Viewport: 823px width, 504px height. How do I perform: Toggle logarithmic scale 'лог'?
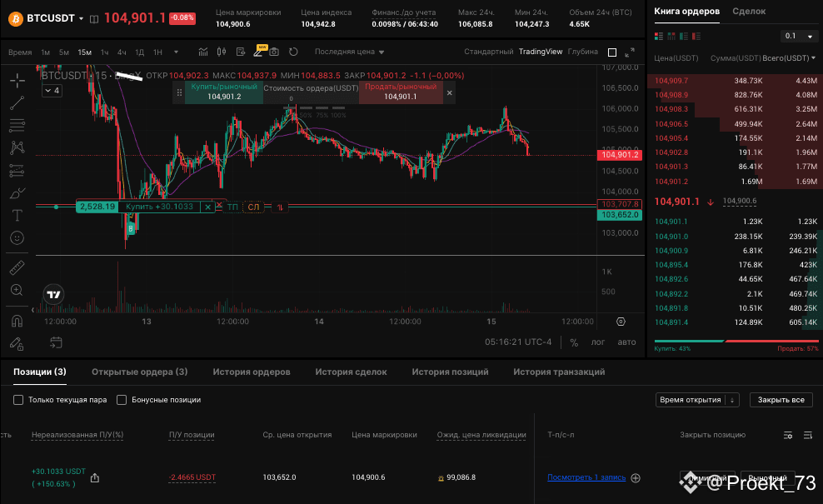tap(598, 342)
